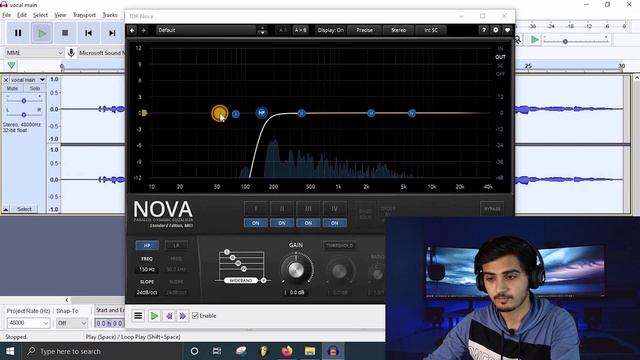
Task: Click the effect manage hamburger menu icon
Action: point(138,316)
